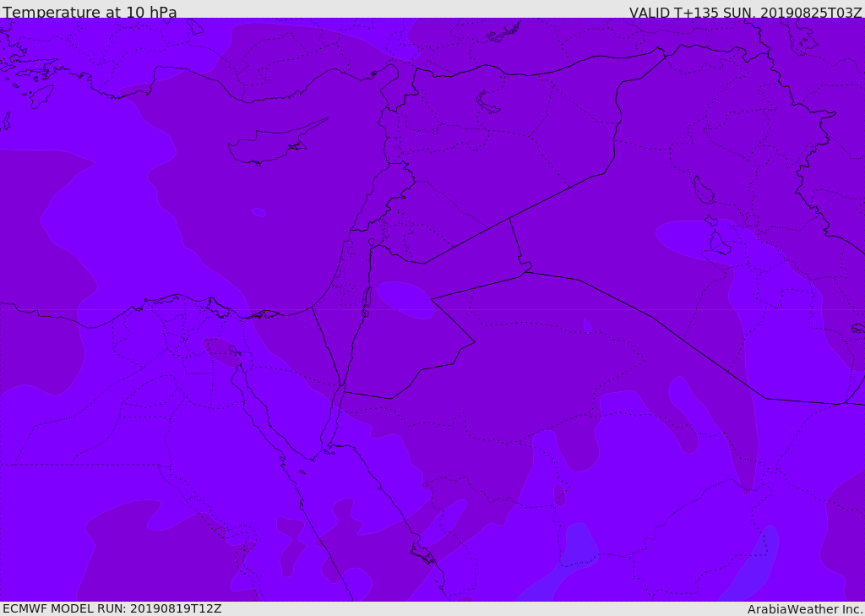Viewport: 865px width, 616px height.
Task: Click the 'VALID T+135 SUN. 20190825T03Z' timestamp
Action: click(x=745, y=12)
